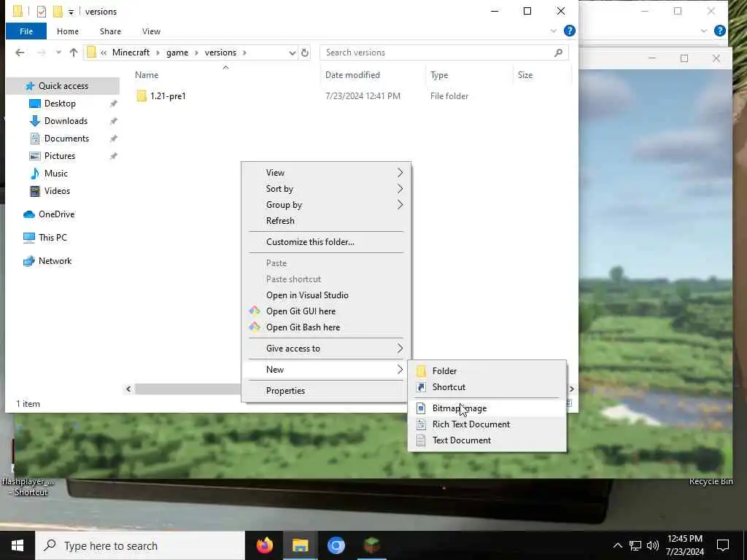
Task: Open address bar history dropdown
Action: coord(292,52)
